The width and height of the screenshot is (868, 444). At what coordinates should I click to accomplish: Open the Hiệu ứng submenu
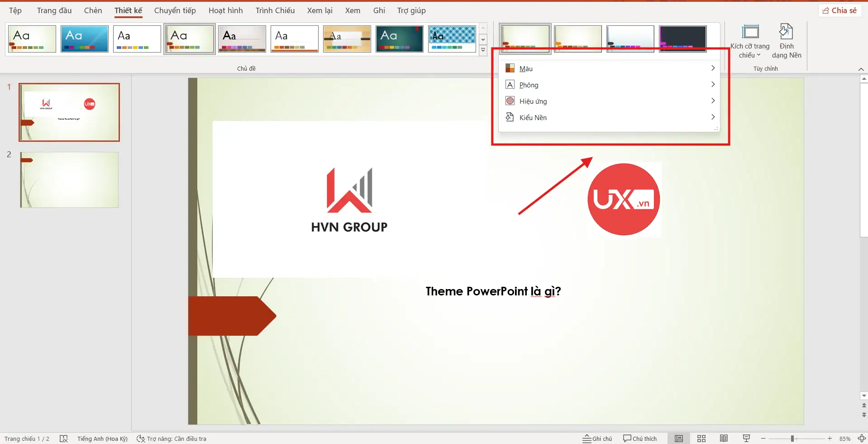coord(609,101)
